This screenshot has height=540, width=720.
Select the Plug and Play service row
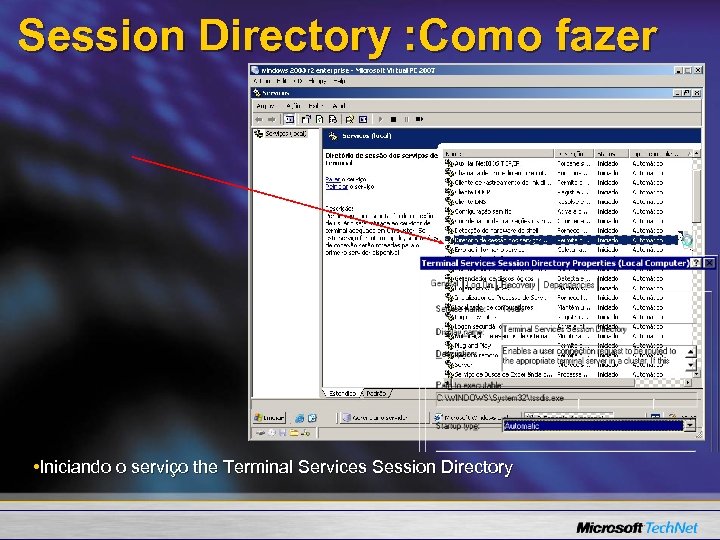(568, 345)
